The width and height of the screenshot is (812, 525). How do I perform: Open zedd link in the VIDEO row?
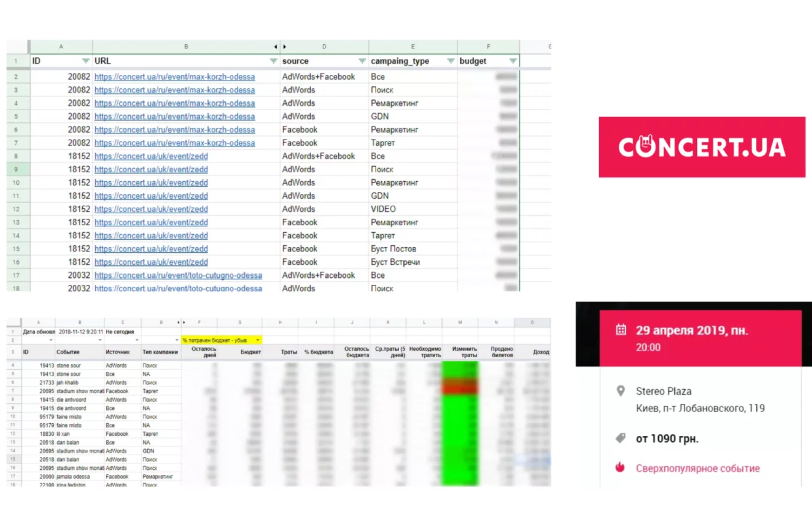coord(151,209)
